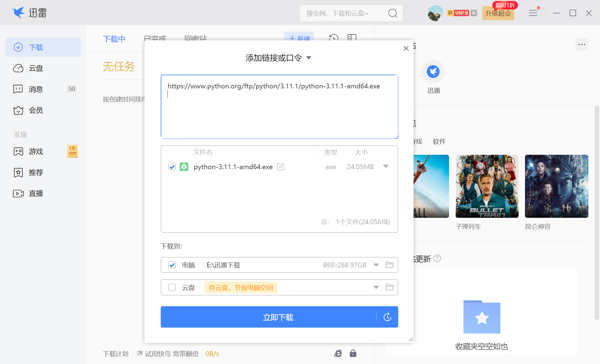Click inside the download URL text box

tap(279, 107)
